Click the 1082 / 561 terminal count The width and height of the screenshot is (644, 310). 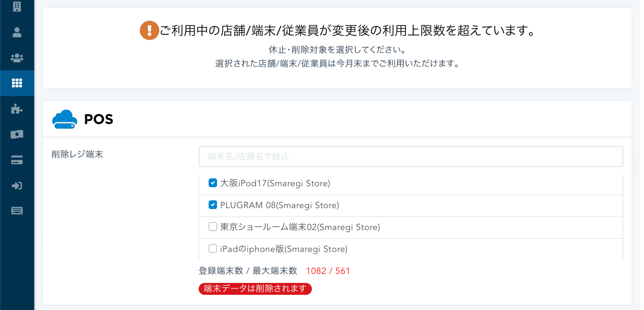(x=328, y=271)
